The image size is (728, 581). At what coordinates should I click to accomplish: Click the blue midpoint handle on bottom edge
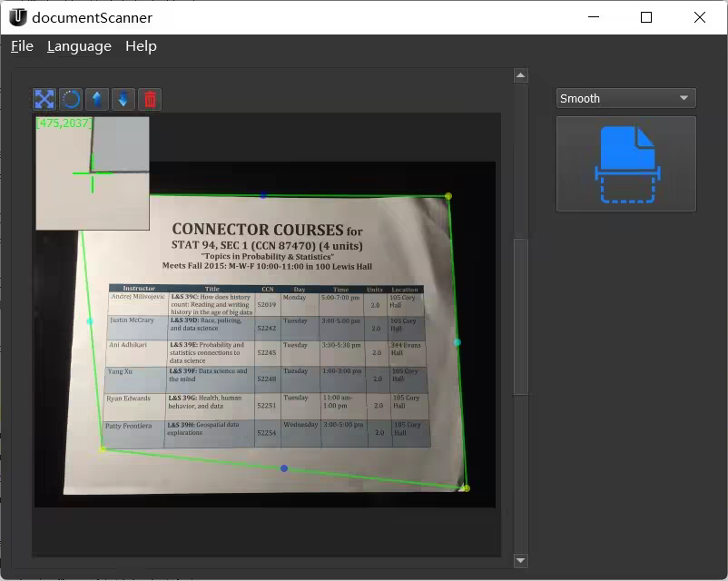[x=284, y=468]
